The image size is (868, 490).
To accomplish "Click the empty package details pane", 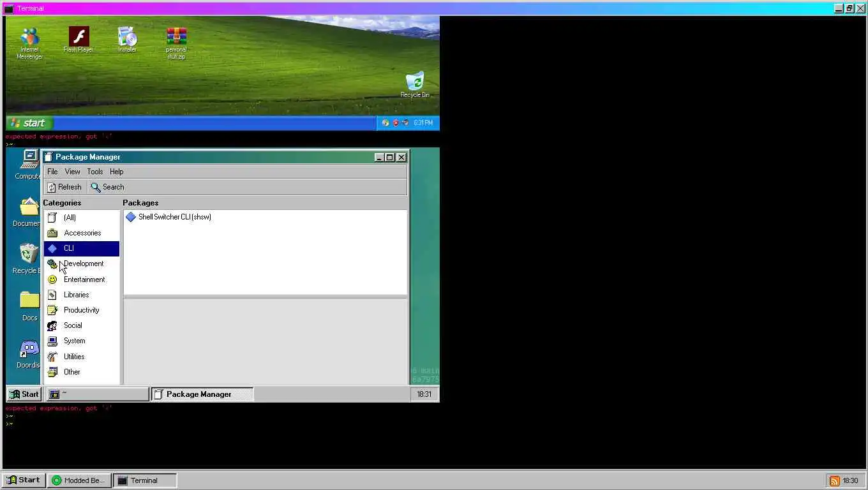I will (265, 341).
